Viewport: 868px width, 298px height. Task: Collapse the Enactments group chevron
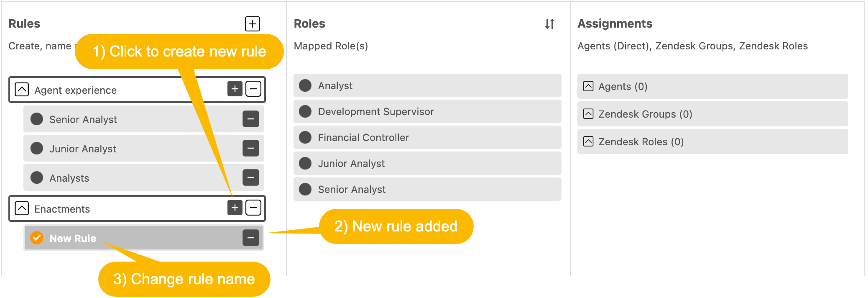point(22,208)
